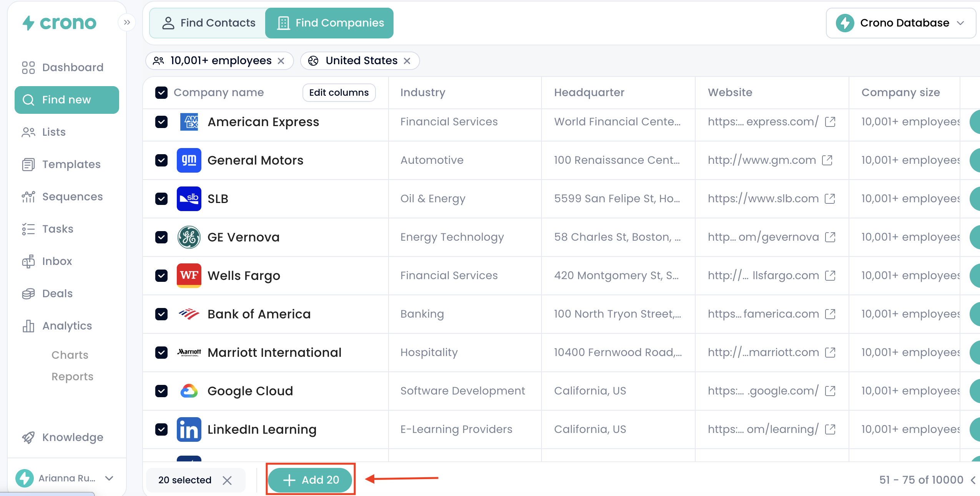Click the Headquarter column header
The height and width of the screenshot is (496, 980).
click(x=589, y=92)
